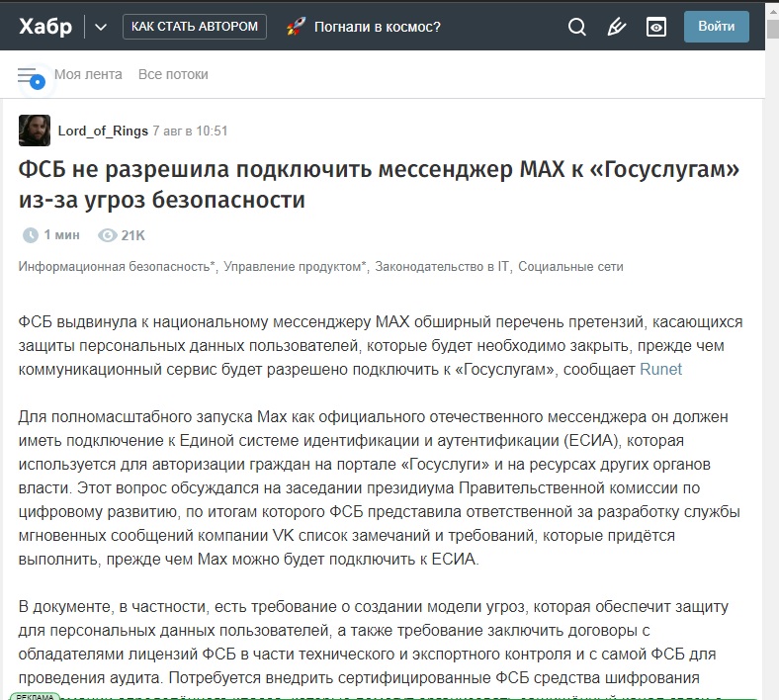
Task: Open the Погнали в космос? link
Action: [377, 27]
